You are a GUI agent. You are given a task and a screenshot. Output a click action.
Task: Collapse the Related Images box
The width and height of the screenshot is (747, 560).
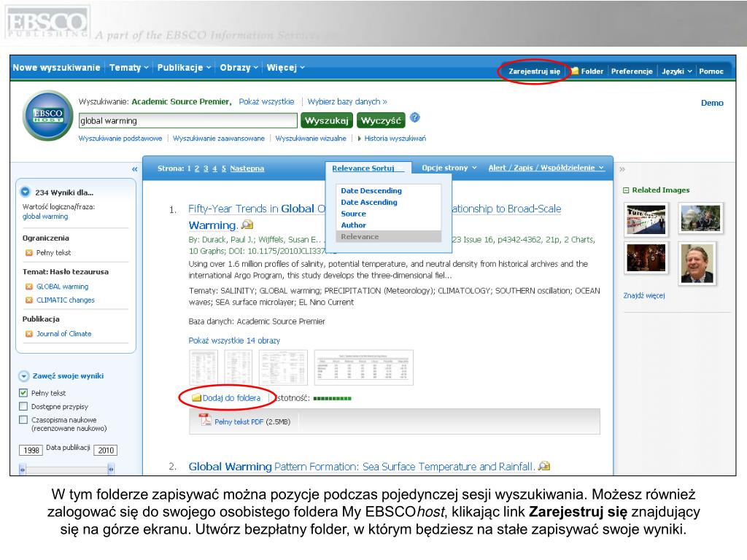click(x=626, y=190)
